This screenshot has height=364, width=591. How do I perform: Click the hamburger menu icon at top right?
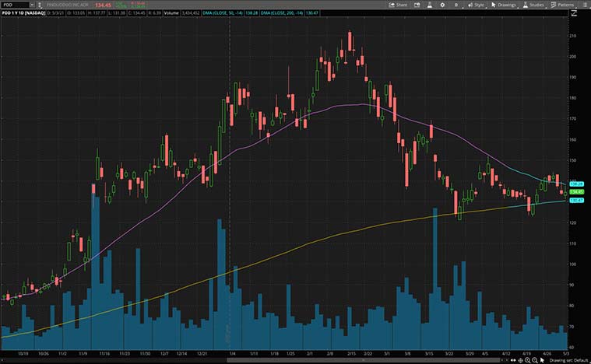click(x=585, y=5)
